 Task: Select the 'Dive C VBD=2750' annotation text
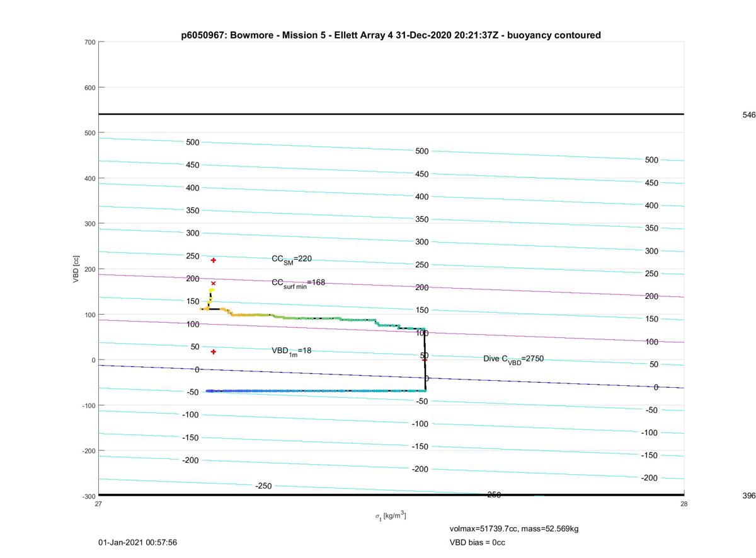tap(513, 359)
